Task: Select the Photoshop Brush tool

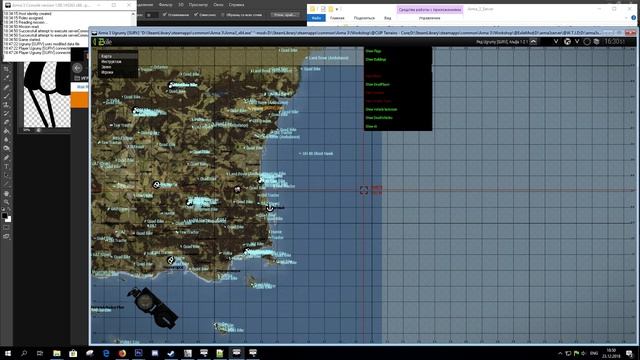Action: 6,96
